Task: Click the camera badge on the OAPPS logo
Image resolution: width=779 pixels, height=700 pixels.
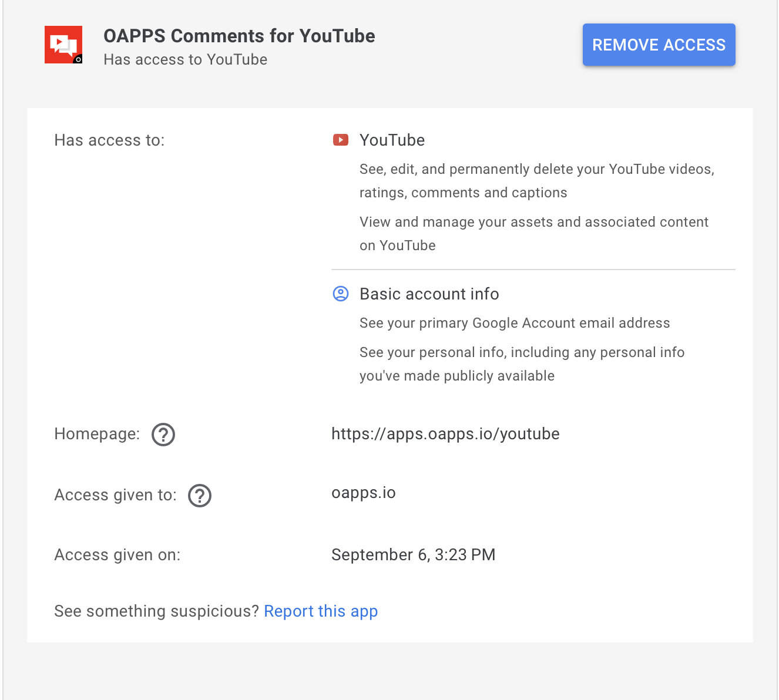Action: [x=77, y=59]
